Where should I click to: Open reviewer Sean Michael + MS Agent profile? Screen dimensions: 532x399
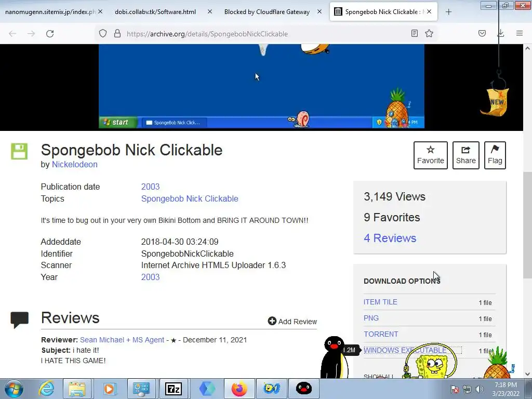[122, 340]
